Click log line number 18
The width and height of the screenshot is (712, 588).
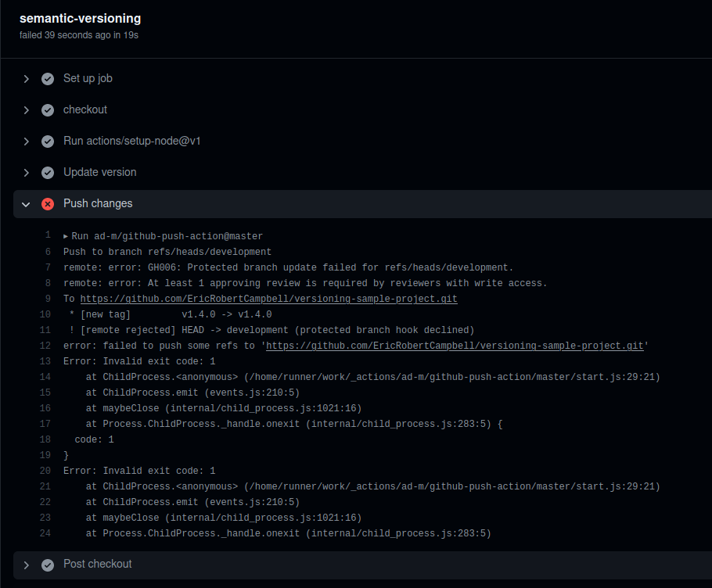[x=45, y=439]
